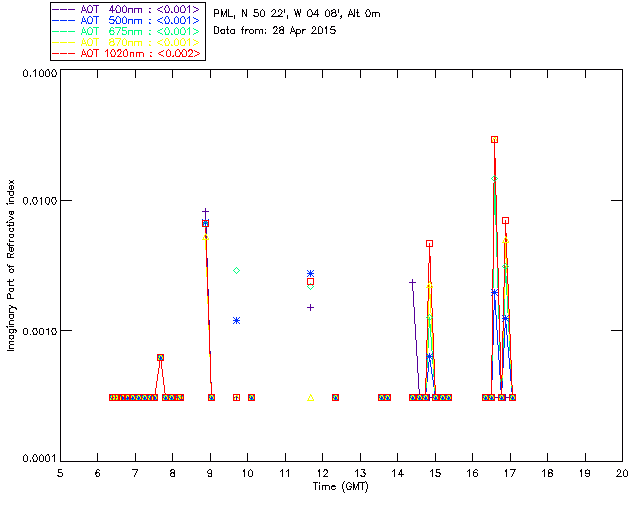
Task: Click the AOT 675nm legend entry
Action: tap(127, 31)
